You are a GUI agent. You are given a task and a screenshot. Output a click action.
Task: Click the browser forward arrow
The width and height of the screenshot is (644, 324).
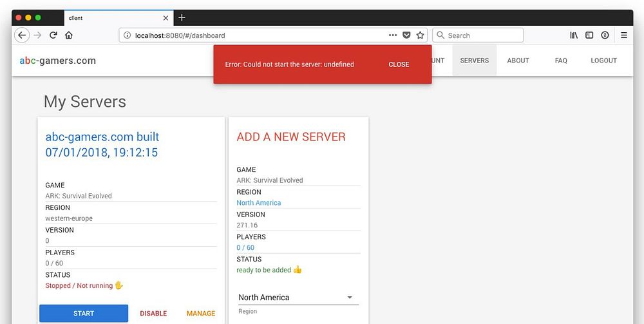click(37, 35)
